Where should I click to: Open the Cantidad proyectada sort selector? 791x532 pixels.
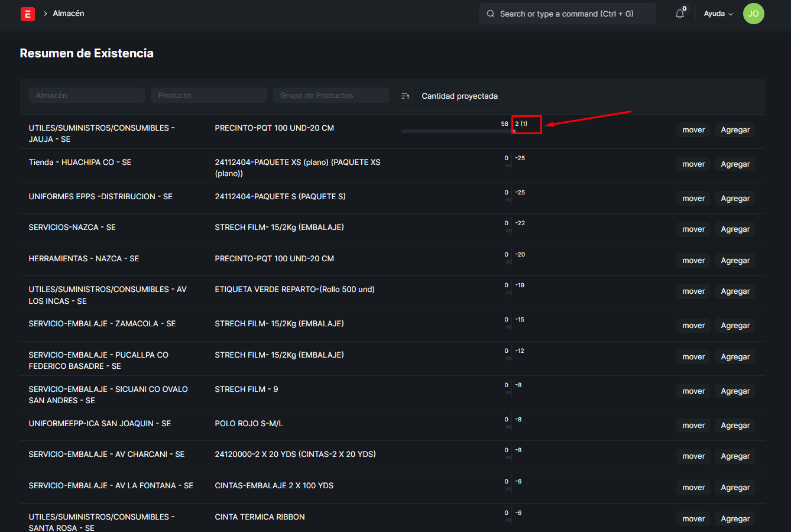(x=459, y=96)
